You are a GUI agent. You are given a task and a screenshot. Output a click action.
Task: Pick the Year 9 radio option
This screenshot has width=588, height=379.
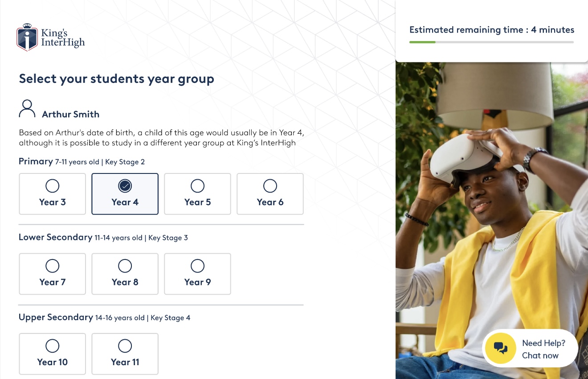click(x=197, y=266)
